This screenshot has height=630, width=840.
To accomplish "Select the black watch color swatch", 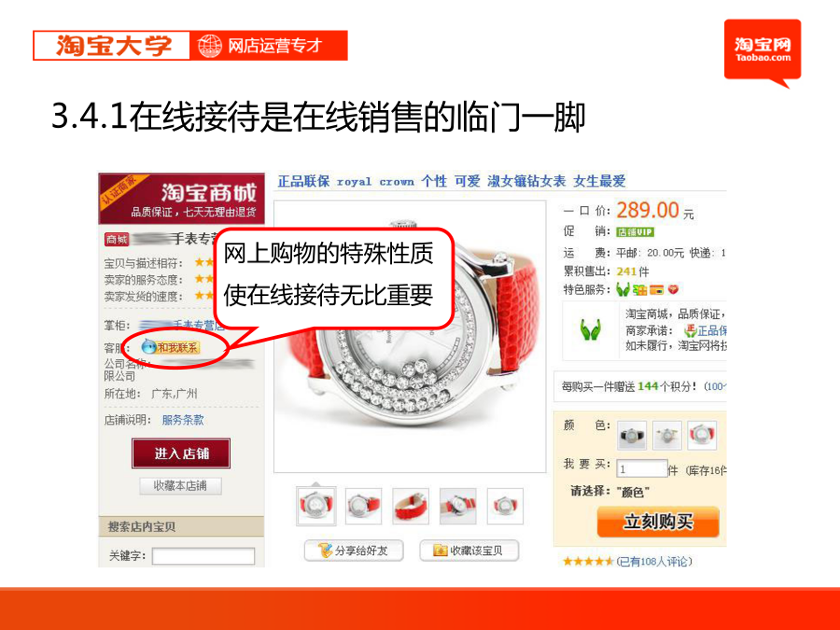I will pyautogui.click(x=632, y=435).
